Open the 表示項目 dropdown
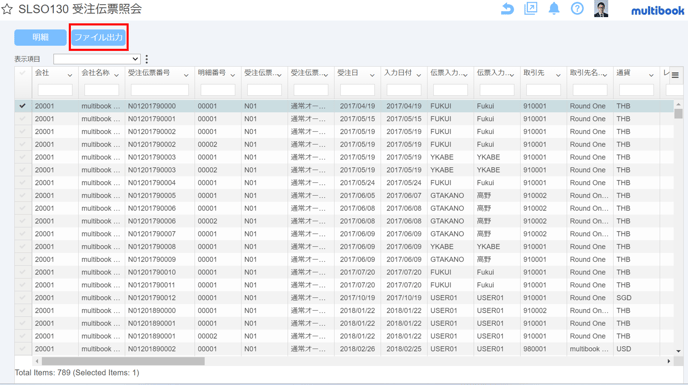The height and width of the screenshot is (385, 688). (97, 59)
